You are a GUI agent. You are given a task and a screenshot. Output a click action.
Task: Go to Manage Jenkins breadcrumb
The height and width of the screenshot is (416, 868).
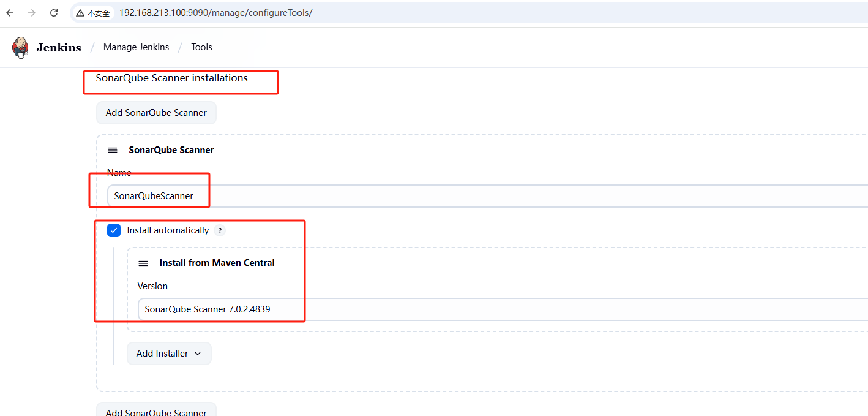[x=136, y=47]
